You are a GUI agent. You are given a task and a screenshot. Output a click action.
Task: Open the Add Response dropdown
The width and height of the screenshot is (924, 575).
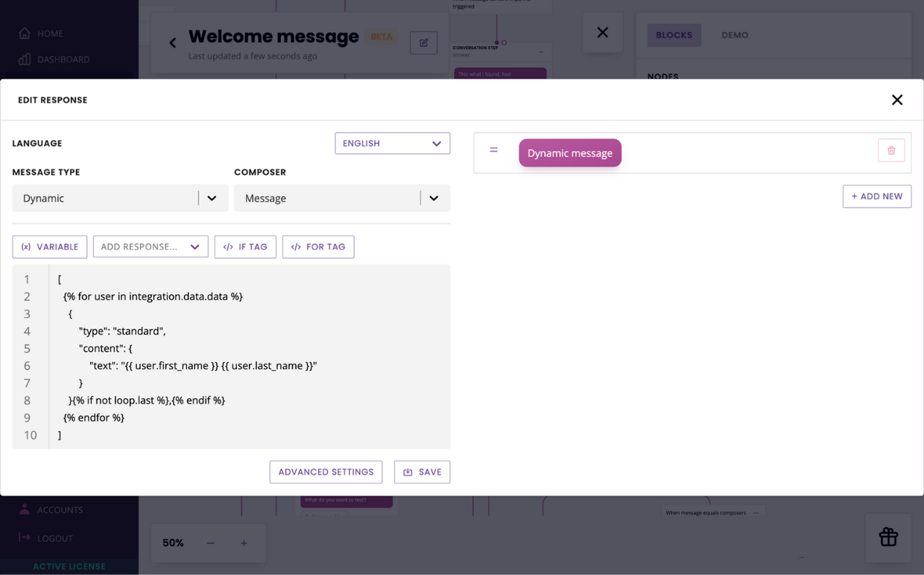tap(151, 247)
